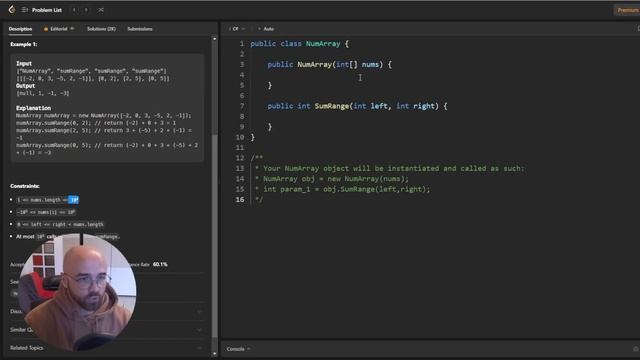
Task: Click the 60.1% acceptance rate value
Action: (x=160, y=264)
